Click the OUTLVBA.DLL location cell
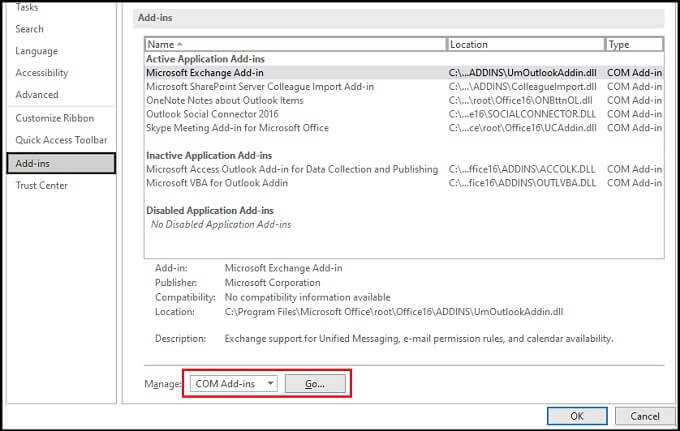Viewport: 680px width, 431px height. pos(522,183)
